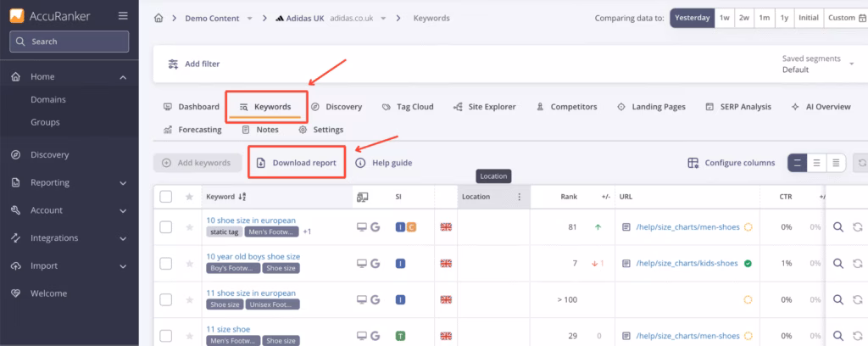The height and width of the screenshot is (346, 868).
Task: Tick the select-all checkbox in table header
Action: pos(166,197)
